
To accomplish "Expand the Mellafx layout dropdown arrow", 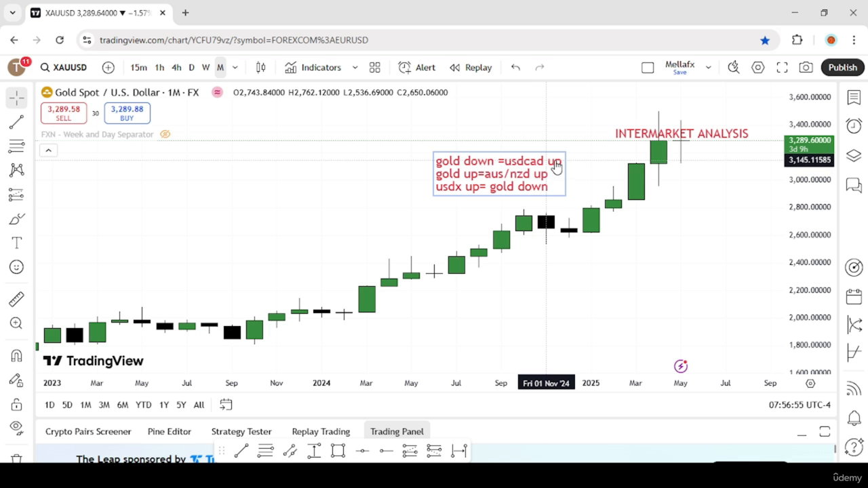I will pos(708,67).
